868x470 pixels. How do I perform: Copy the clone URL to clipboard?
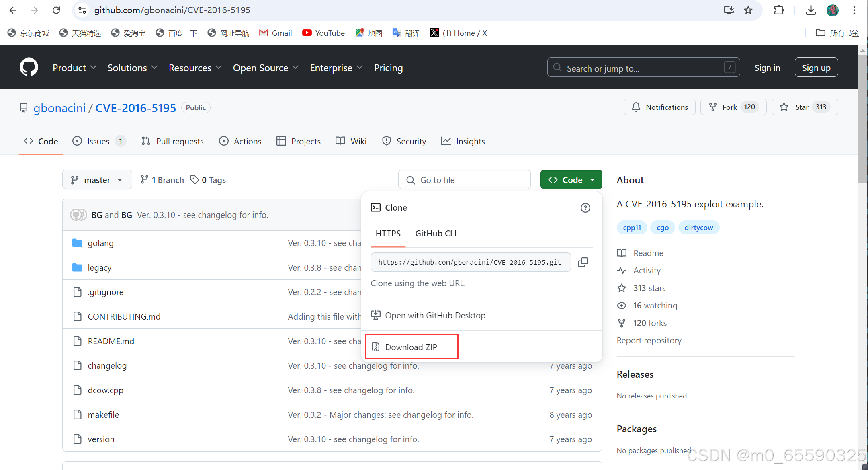coord(583,262)
